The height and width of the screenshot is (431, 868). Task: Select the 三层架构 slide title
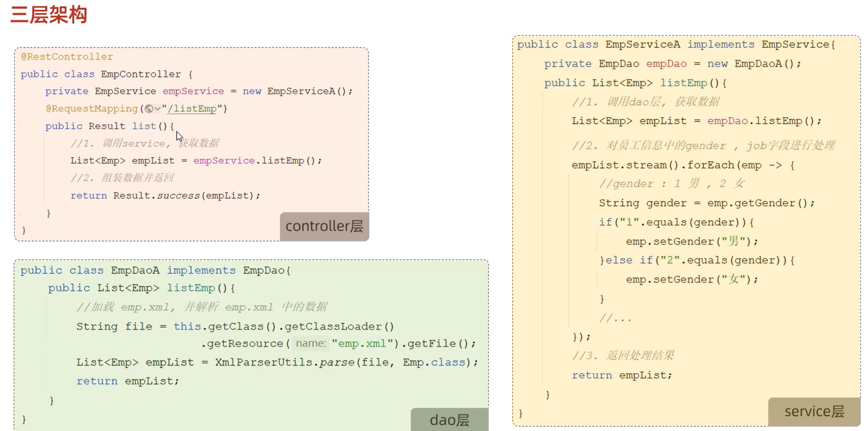click(49, 15)
